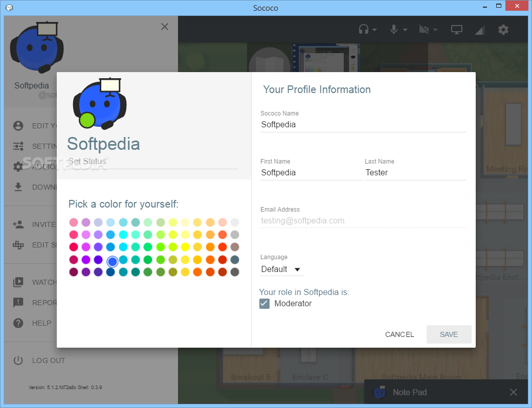Pick the selected blue swatch with ring
Screen dimensions: 532x408
[112, 261]
